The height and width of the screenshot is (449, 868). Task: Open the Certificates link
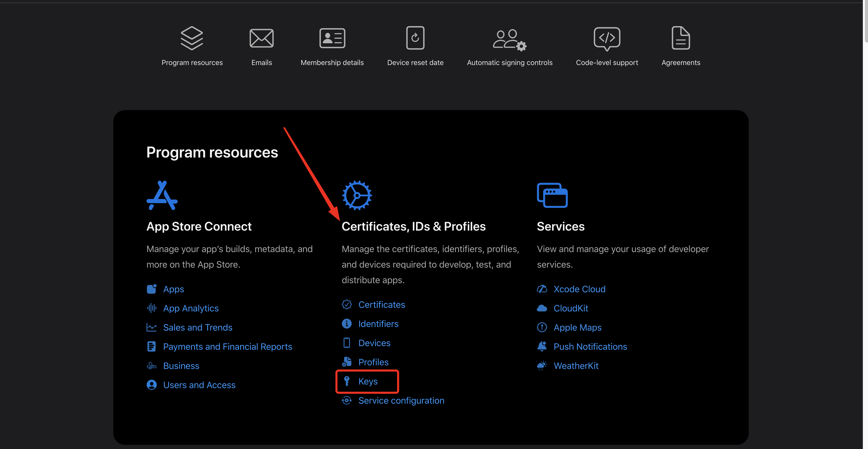tap(382, 304)
